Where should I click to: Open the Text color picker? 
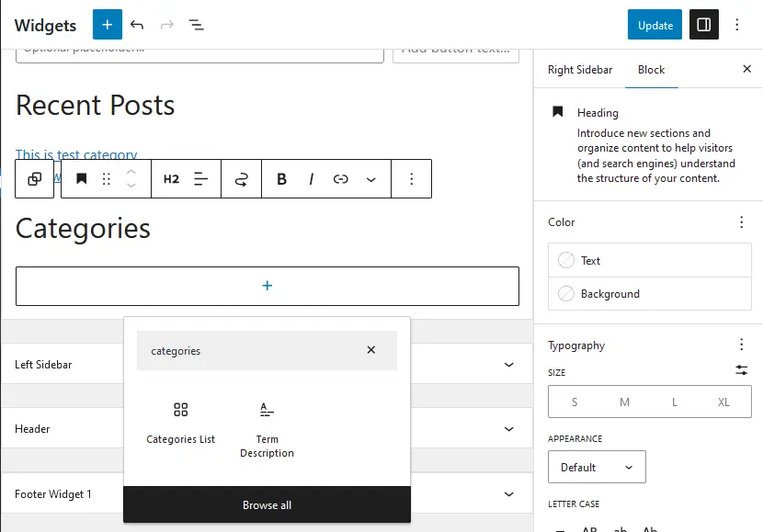coord(650,260)
